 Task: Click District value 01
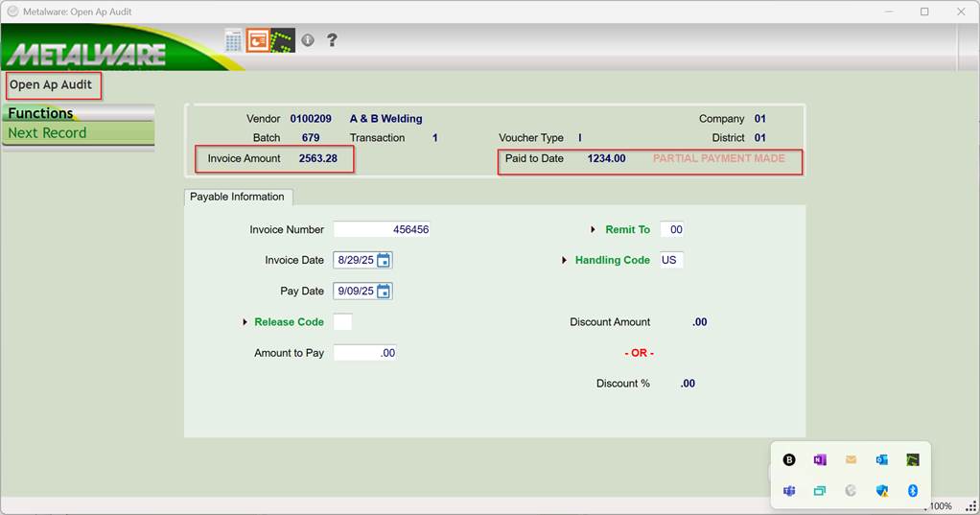click(760, 137)
